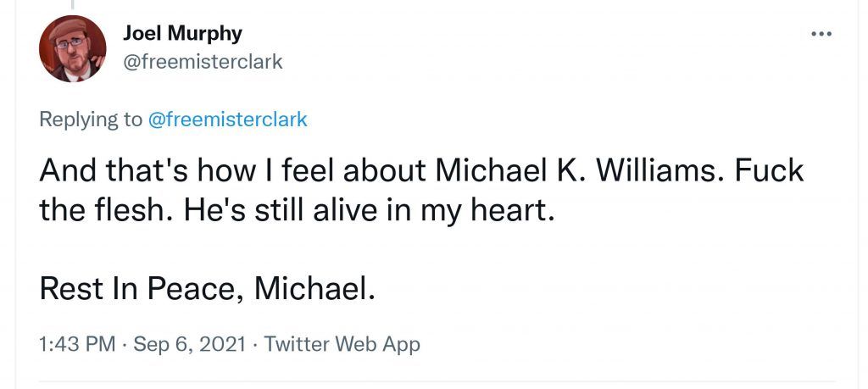This screenshot has width=868, height=389.
Task: Click the @freemisterclark handle below the name
Action: click(x=203, y=62)
